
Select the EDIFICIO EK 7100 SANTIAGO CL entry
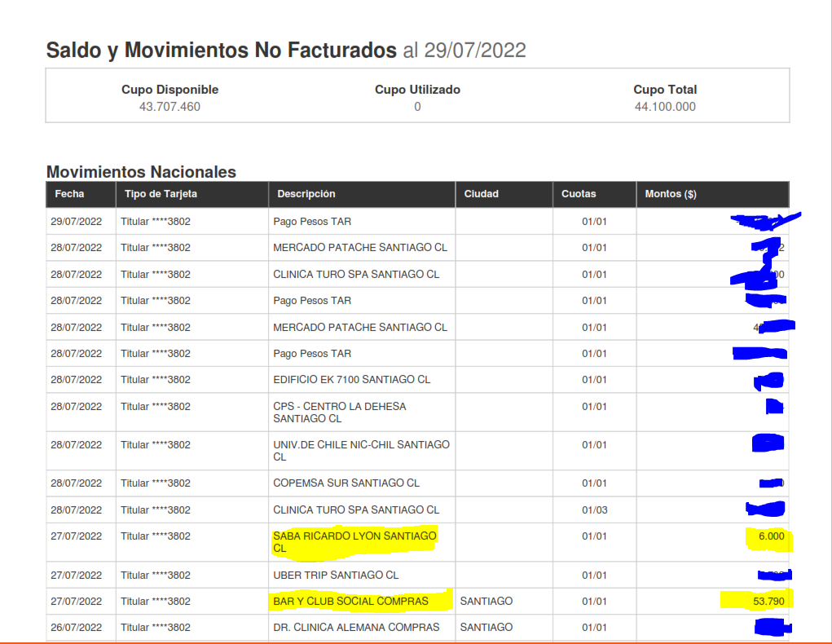point(352,380)
